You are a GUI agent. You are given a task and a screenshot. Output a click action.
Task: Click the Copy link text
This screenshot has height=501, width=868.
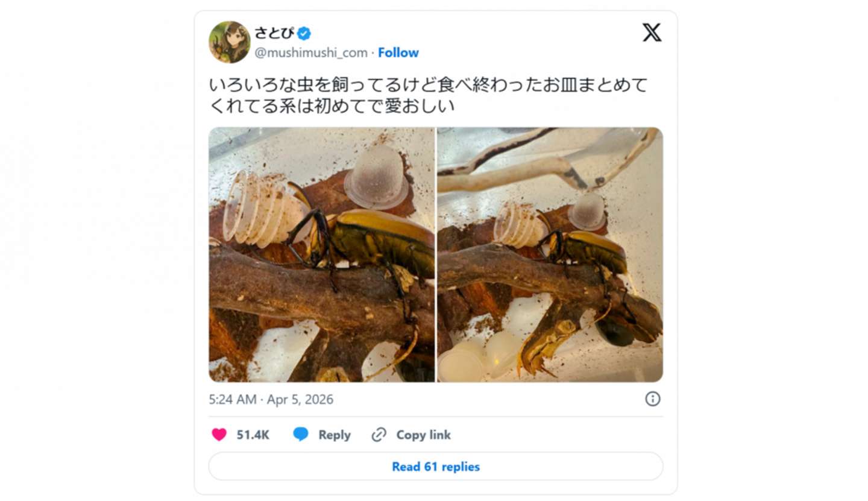[x=423, y=435]
